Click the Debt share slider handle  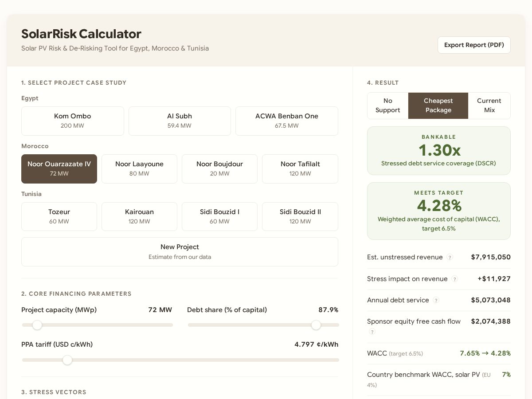point(316,325)
